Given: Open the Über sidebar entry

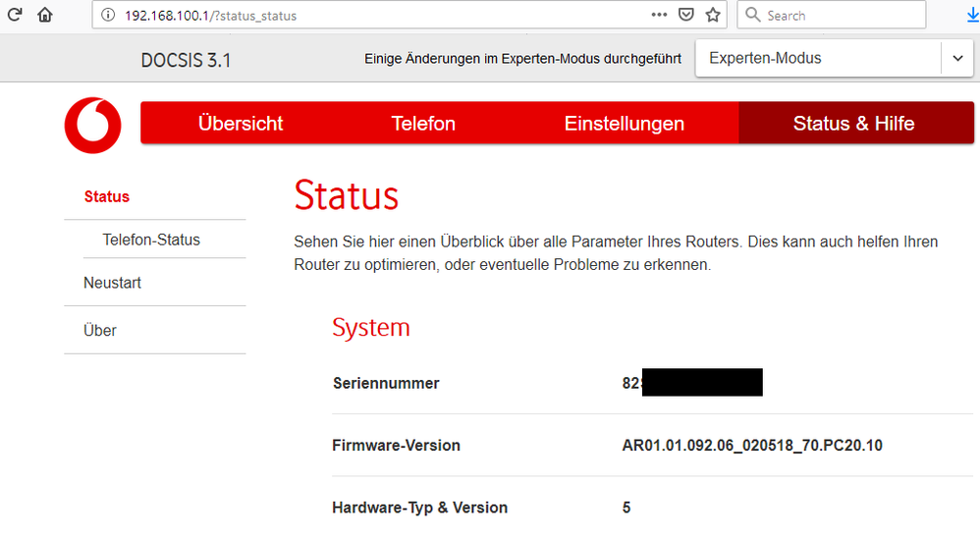Looking at the screenshot, I should click(100, 331).
